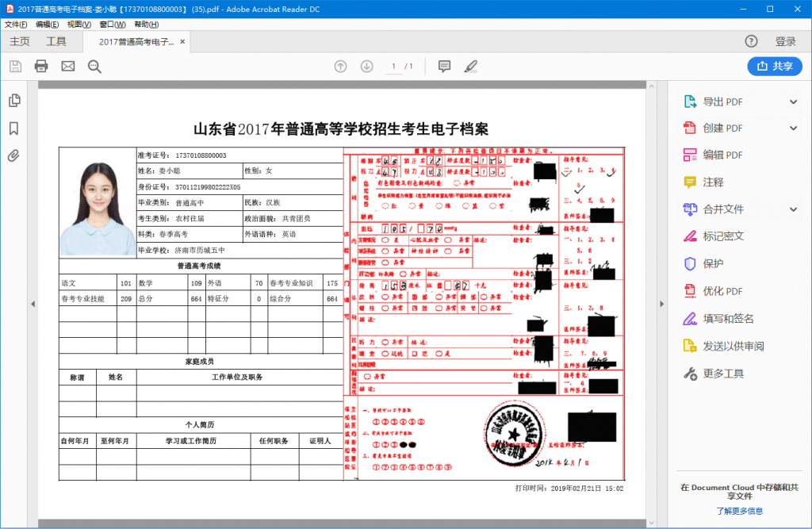Go to previous page arrow icon
Viewport: 812px width, 529px height.
point(340,67)
